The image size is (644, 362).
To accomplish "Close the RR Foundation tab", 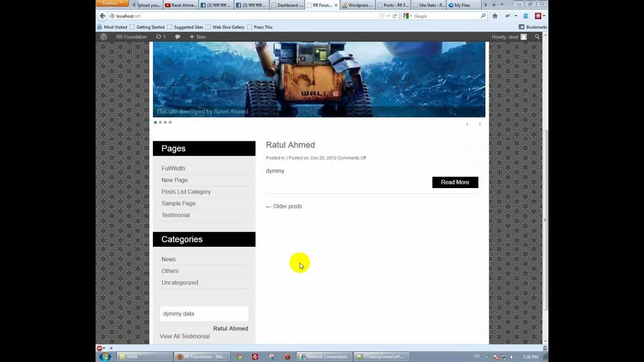I will (x=336, y=5).
